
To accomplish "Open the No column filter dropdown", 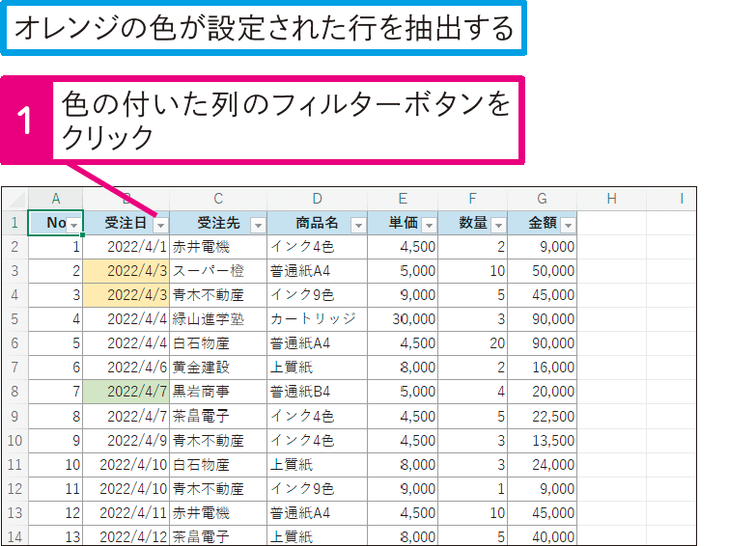I will [x=73, y=225].
